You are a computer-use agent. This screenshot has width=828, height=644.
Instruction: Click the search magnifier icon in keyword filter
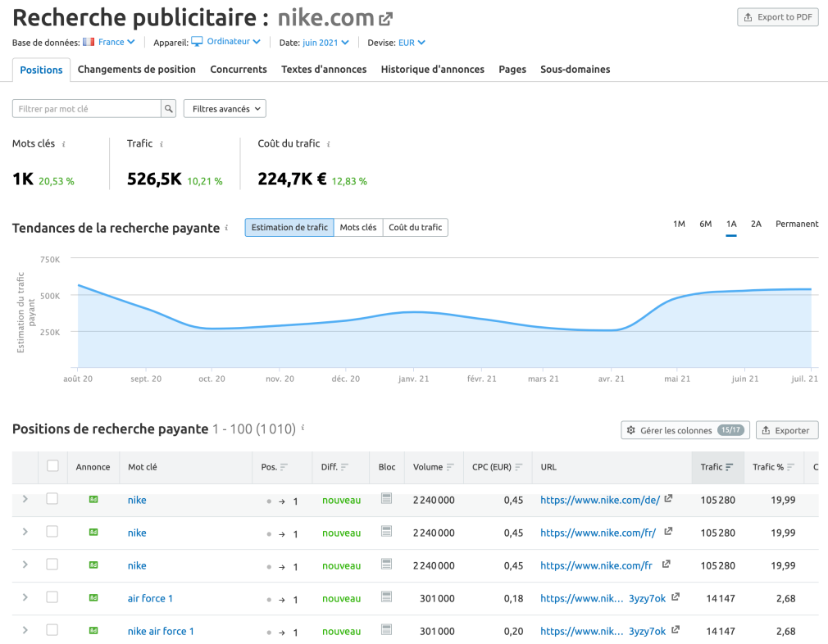point(168,109)
